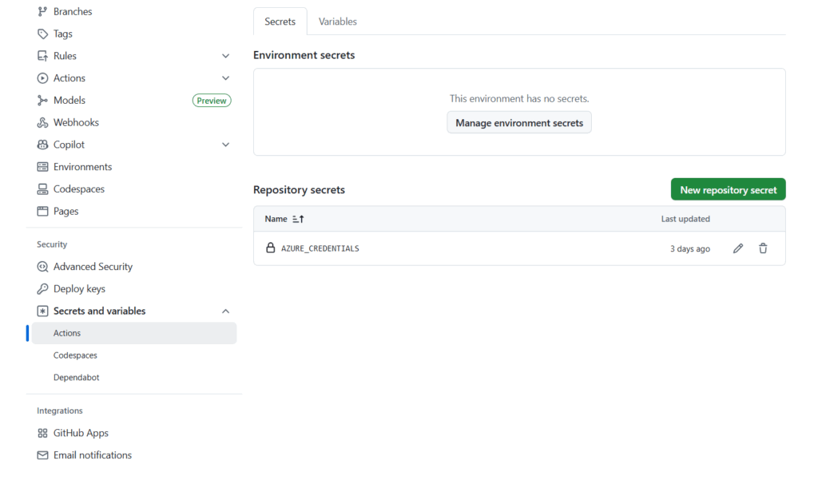Click the Actions play-circle icon
This screenshot has height=504, width=818.
tap(42, 78)
